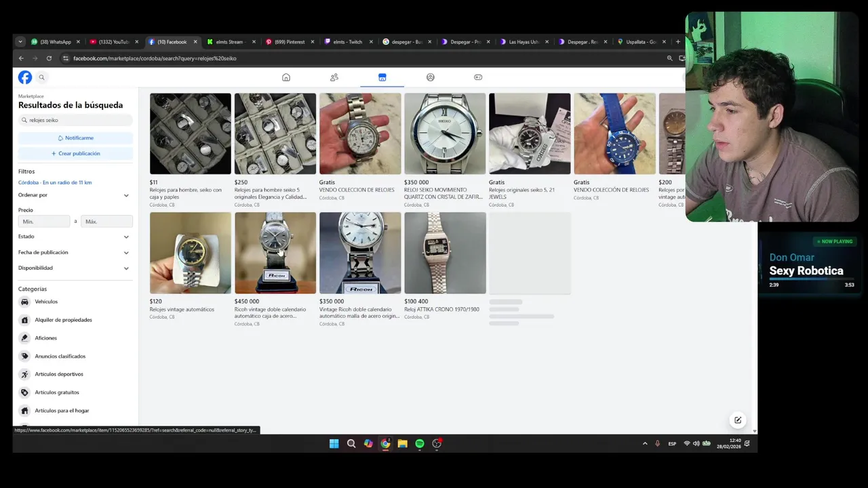The image size is (868, 488).
Task: Click the Notificarme button
Action: click(75, 138)
